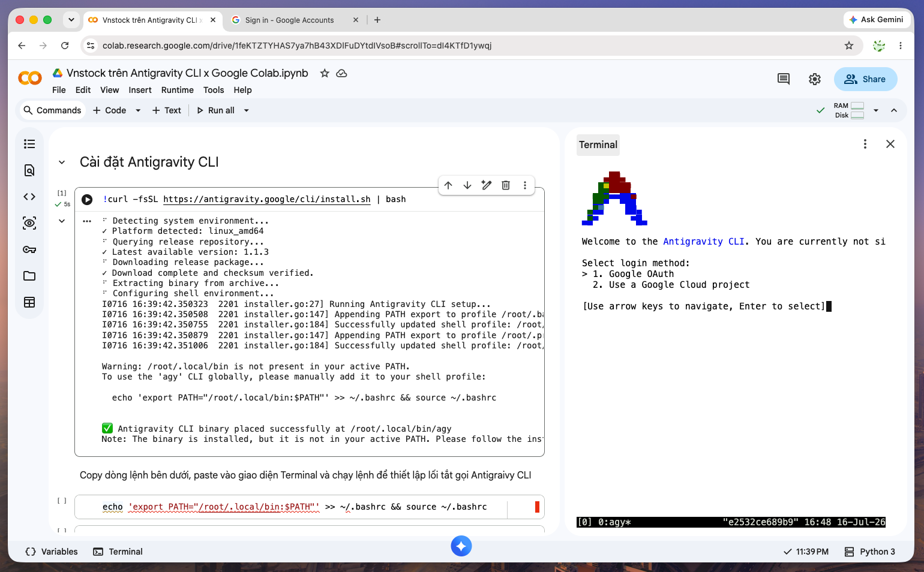Viewport: 924px width, 572px height.
Task: Bookmark this page with the star
Action: click(x=849, y=46)
